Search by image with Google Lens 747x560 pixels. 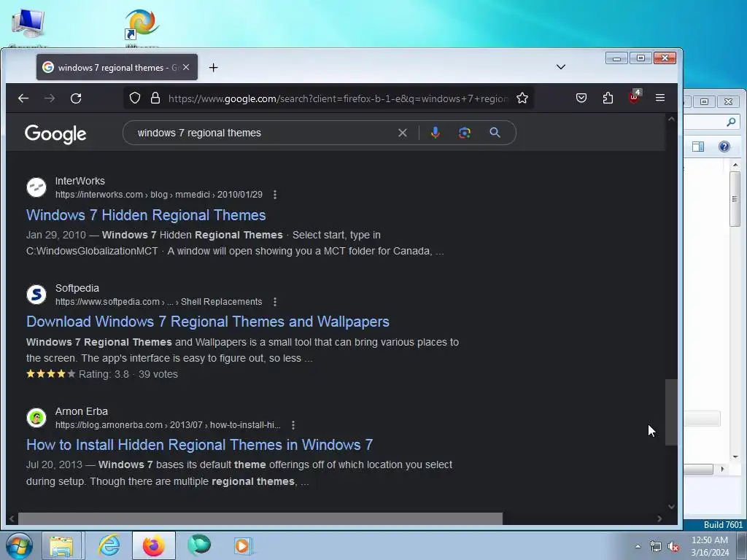(465, 133)
